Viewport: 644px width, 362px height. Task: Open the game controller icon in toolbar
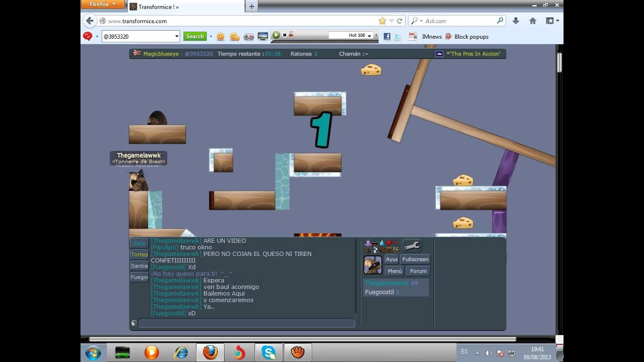(249, 36)
